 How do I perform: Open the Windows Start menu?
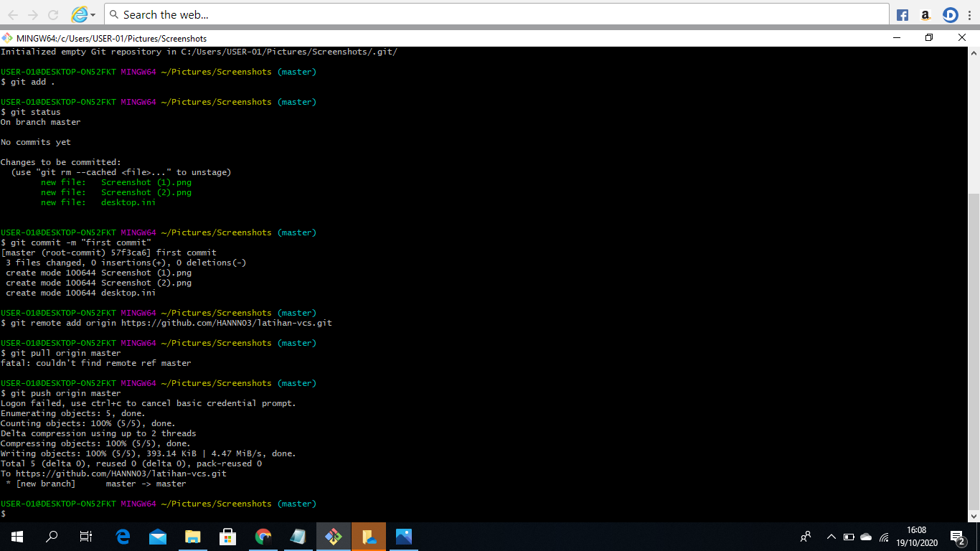pyautogui.click(x=17, y=537)
